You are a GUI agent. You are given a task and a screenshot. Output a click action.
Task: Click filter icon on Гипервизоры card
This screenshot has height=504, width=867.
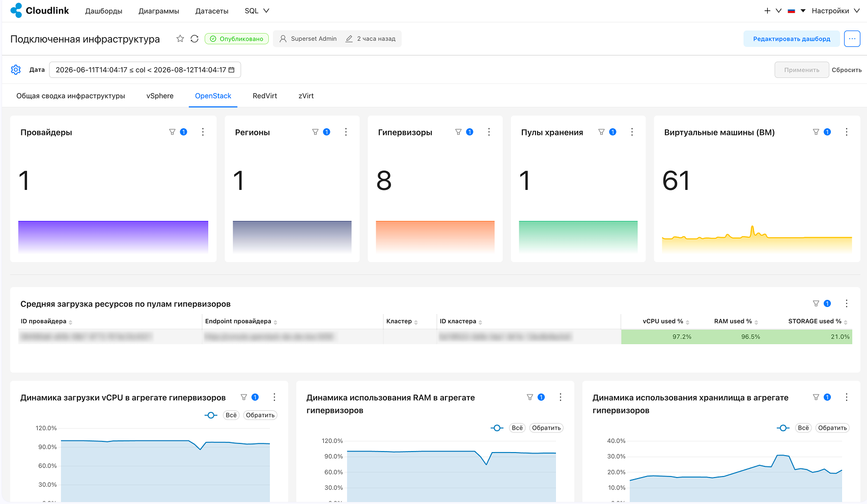tap(458, 132)
